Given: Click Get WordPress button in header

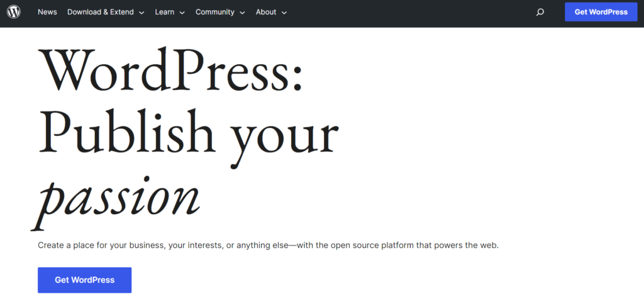Looking at the screenshot, I should (601, 12).
